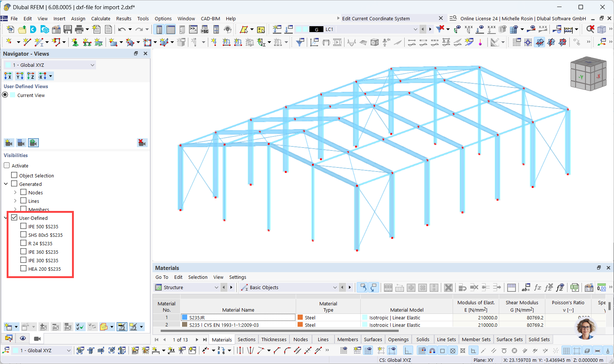This screenshot has width=614, height=364.
Task: Click the new line tool icon
Action: [x=27, y=42]
